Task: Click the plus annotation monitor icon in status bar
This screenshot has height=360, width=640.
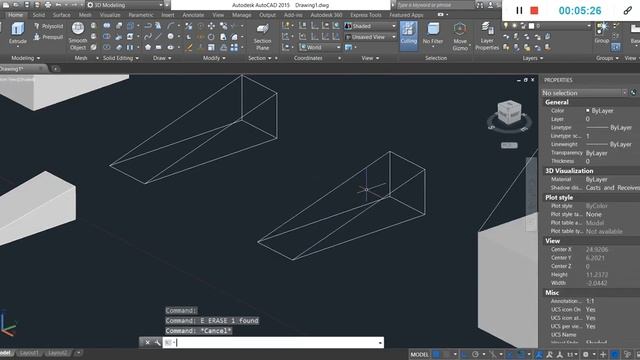Action: [603, 354]
